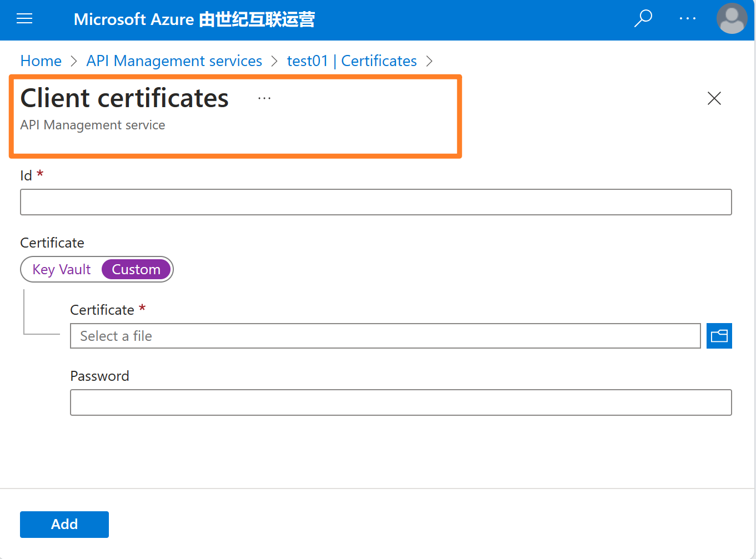Open the top bar ellipsis menu
The height and width of the screenshot is (559, 756).
pyautogui.click(x=687, y=19)
